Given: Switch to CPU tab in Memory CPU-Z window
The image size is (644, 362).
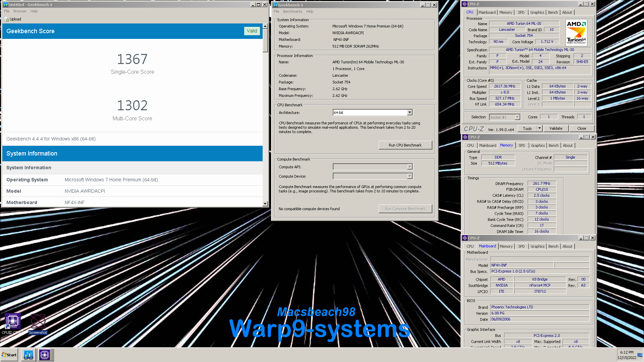Looking at the screenshot, I should click(x=470, y=145).
